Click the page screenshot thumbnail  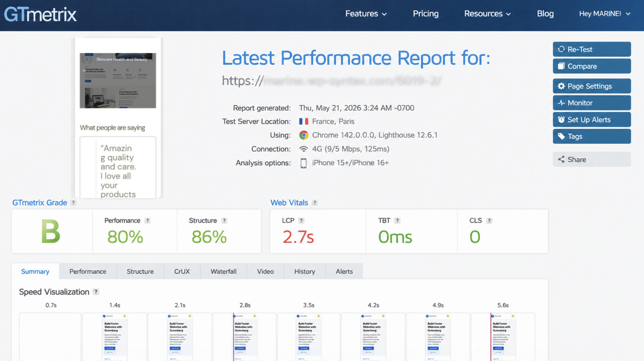(x=118, y=118)
